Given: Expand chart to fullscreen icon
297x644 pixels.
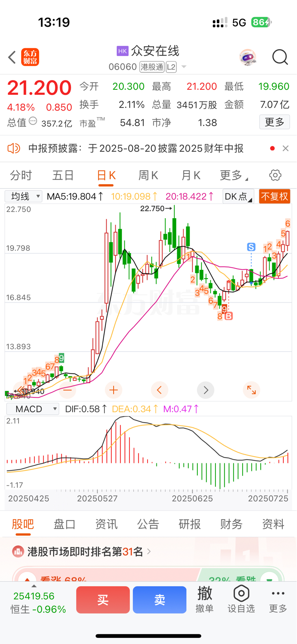Looking at the screenshot, I should [x=251, y=390].
